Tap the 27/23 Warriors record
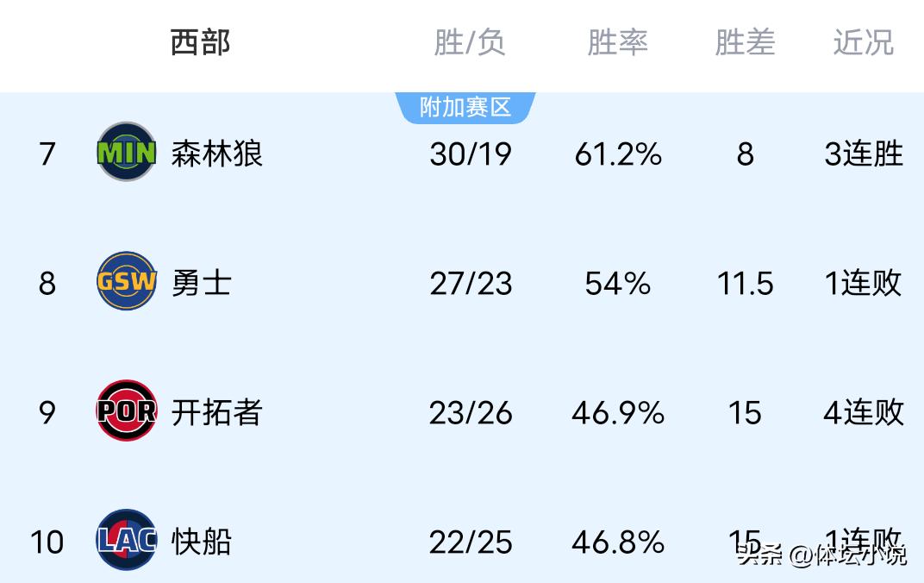This screenshot has height=583, width=924. (x=471, y=284)
